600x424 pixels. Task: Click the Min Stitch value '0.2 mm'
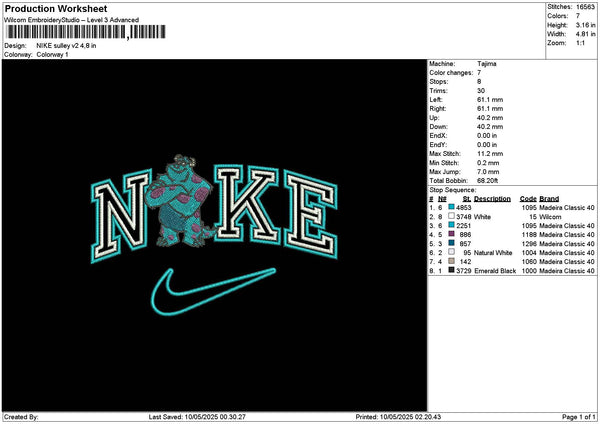[x=488, y=163]
